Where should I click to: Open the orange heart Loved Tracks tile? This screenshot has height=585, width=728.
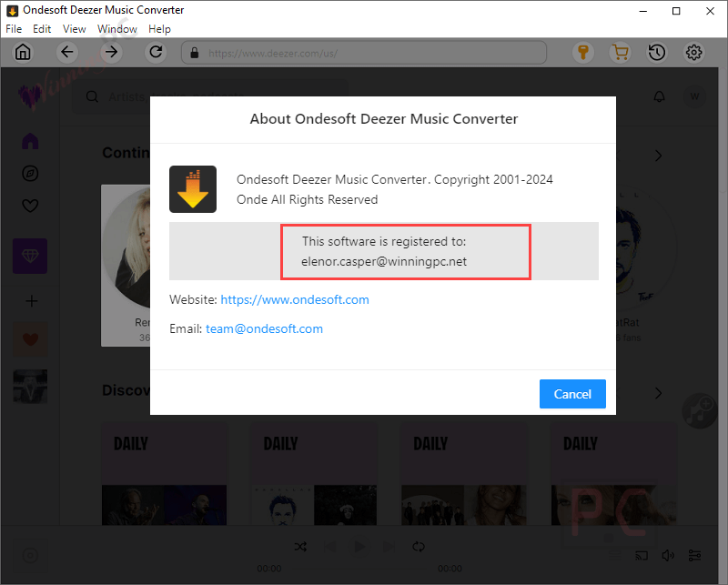pyautogui.click(x=30, y=339)
